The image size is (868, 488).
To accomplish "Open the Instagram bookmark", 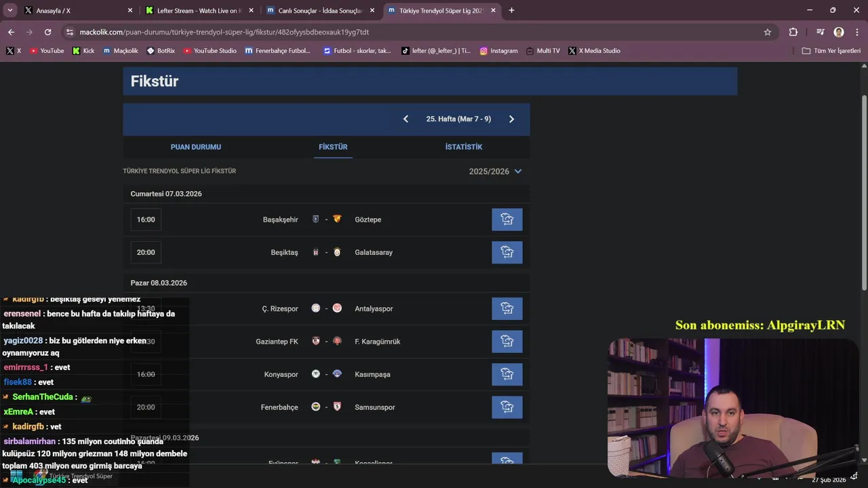I will tap(498, 51).
